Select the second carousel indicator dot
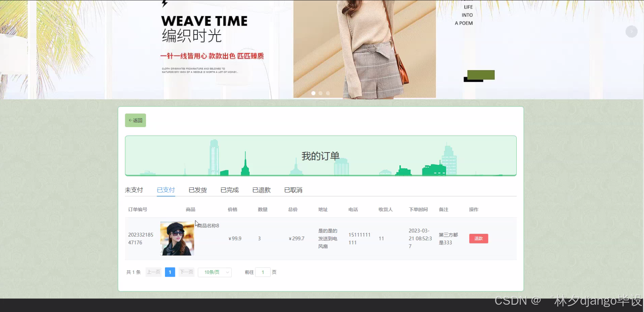 click(x=320, y=93)
